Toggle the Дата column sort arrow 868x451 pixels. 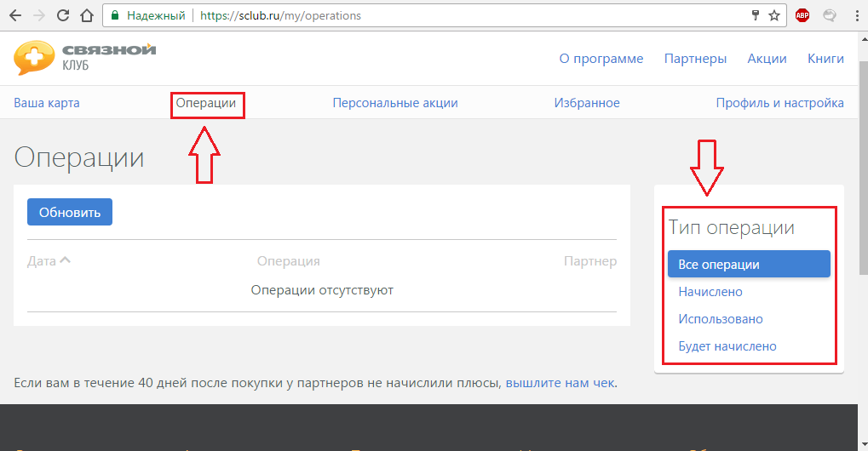(65, 261)
